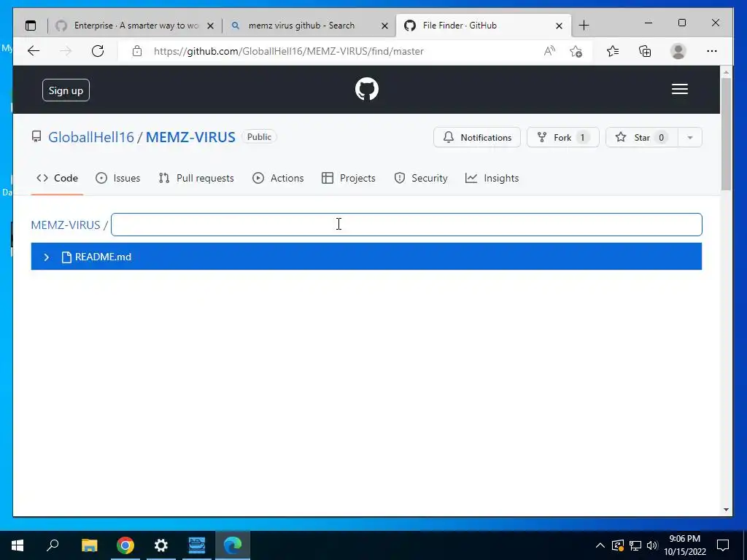Open the Actions tab

[x=278, y=178]
